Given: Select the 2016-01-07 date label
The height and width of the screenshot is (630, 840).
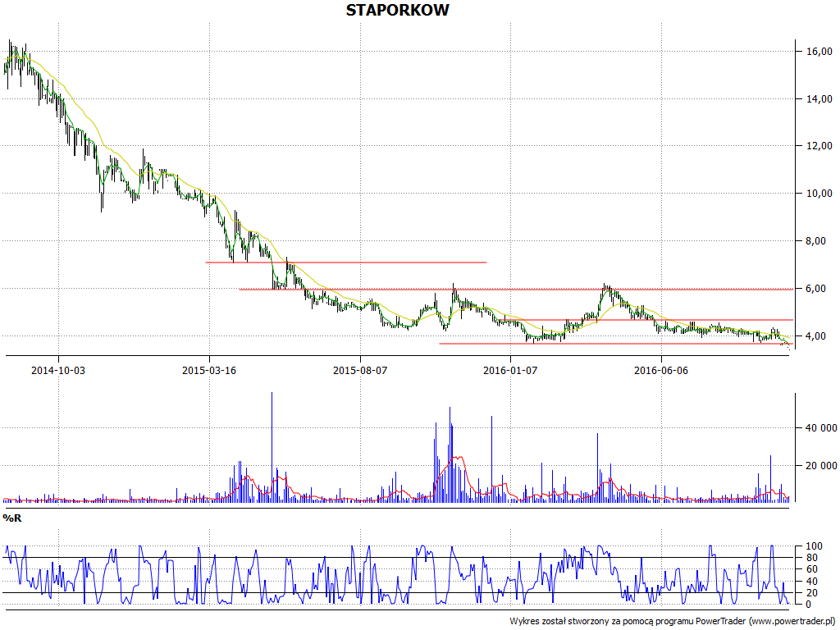Looking at the screenshot, I should [x=510, y=370].
